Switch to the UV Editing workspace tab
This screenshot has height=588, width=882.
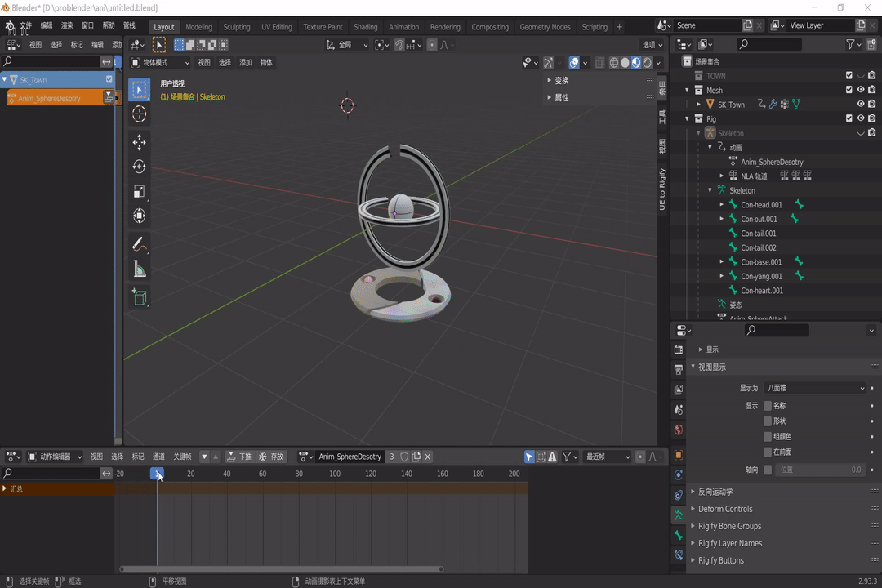tap(276, 26)
